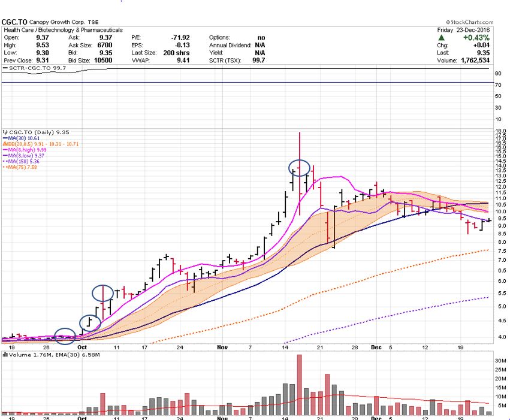Click the bar icon beside the Volume legend

[5, 355]
